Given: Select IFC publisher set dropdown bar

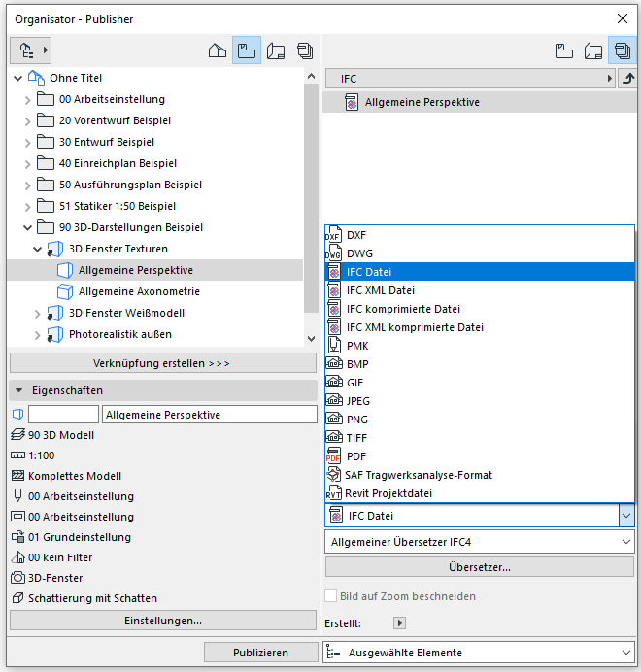Looking at the screenshot, I should click(470, 79).
